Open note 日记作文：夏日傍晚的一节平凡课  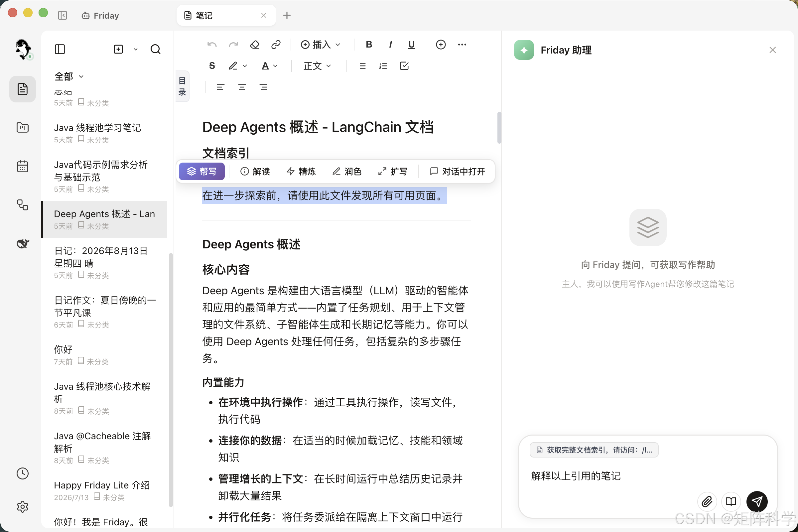[x=104, y=312]
